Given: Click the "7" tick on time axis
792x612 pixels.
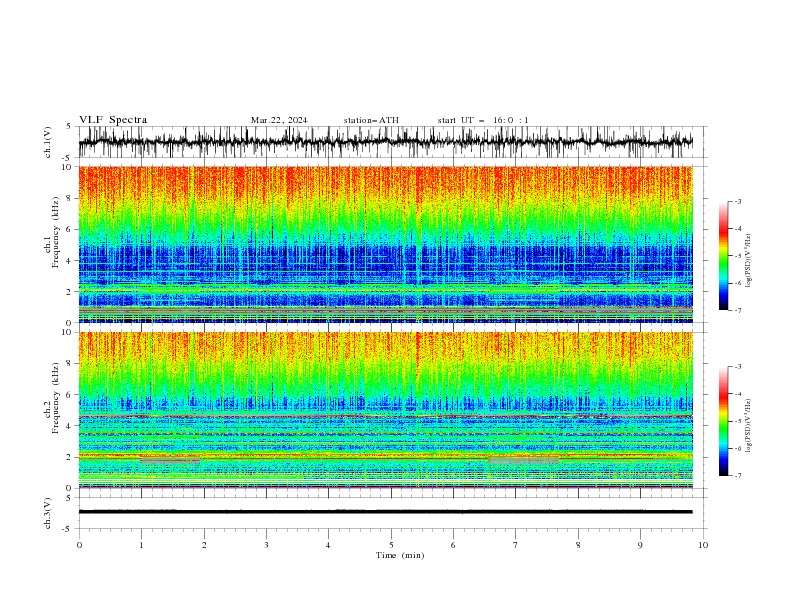Looking at the screenshot, I should coord(516,545).
